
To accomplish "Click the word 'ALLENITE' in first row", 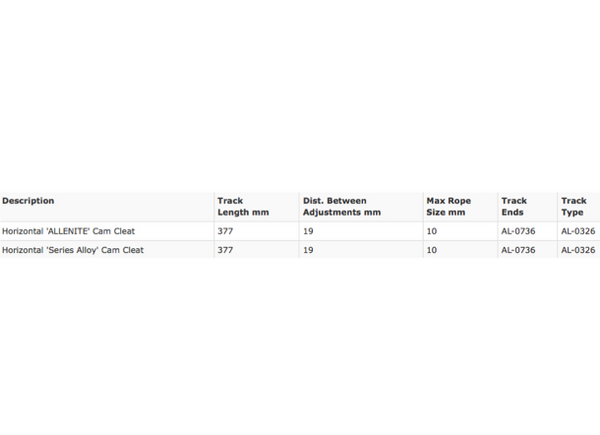I will coord(68,231).
